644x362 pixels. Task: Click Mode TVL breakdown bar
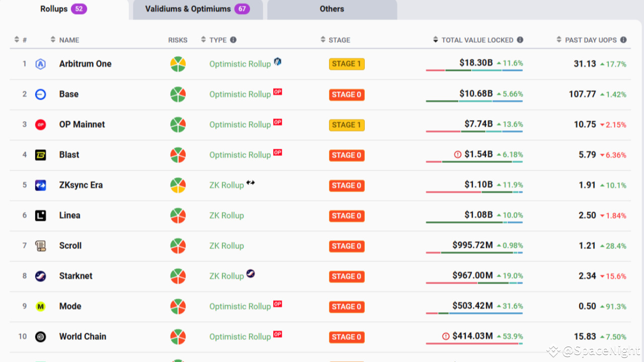click(x=474, y=313)
